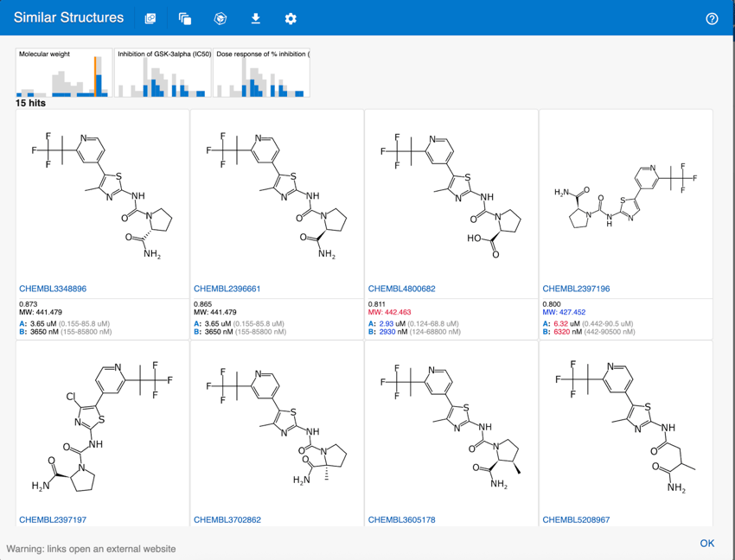Open the CHEMBL5208967 link
The image size is (735, 560).
click(x=576, y=519)
